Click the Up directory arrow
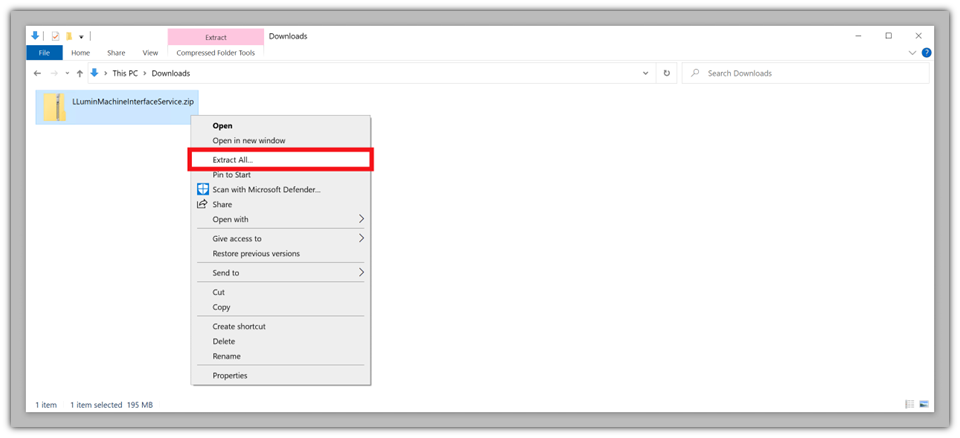Viewport: 960px width, 438px height. 80,73
